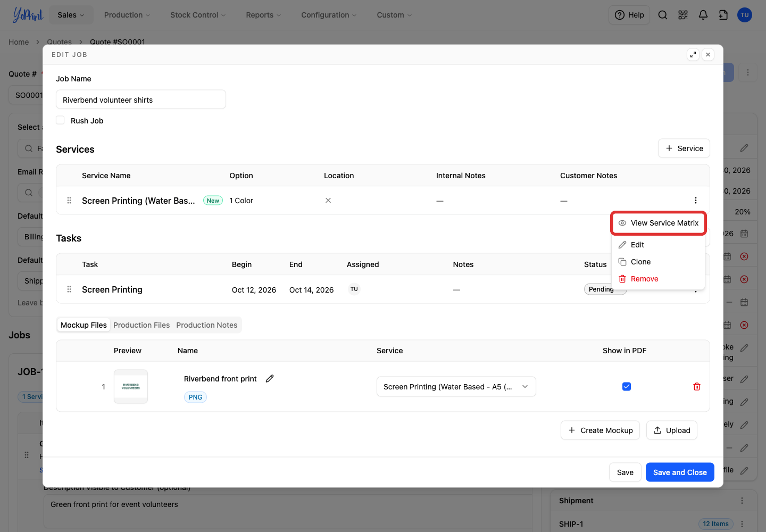Delete the Riverbend front print mockup
766x532 pixels.
click(x=697, y=387)
